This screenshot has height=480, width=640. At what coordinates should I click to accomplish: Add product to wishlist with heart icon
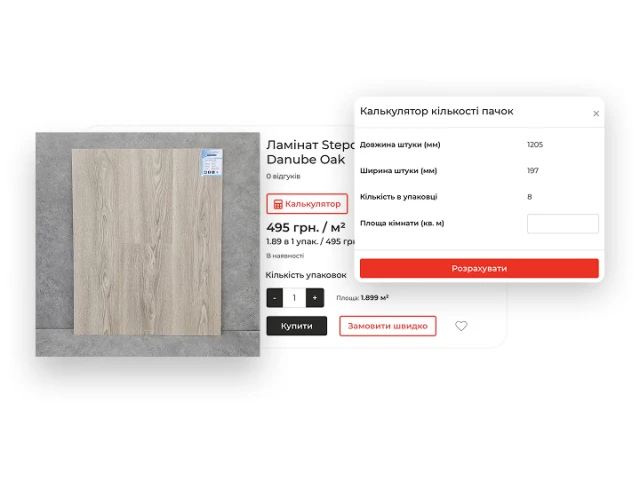coord(461,326)
